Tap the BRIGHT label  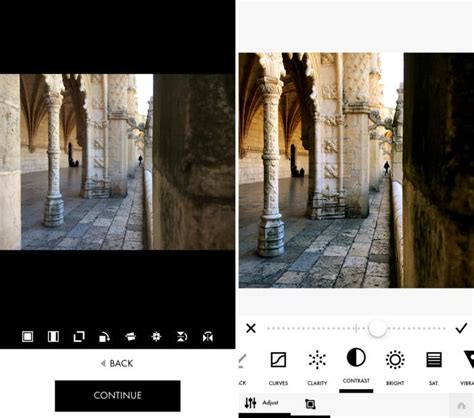click(395, 383)
